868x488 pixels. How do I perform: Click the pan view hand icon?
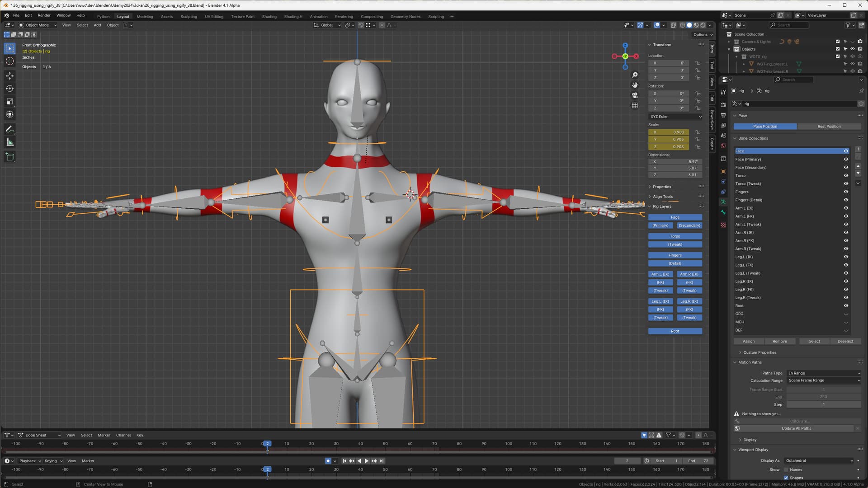pos(635,85)
